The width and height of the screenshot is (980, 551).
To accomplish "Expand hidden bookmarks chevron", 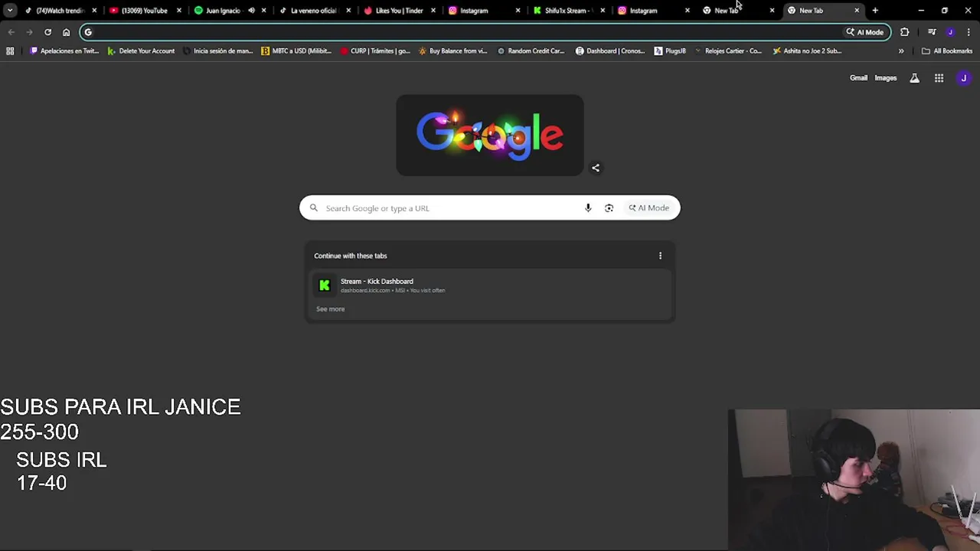I will point(901,51).
